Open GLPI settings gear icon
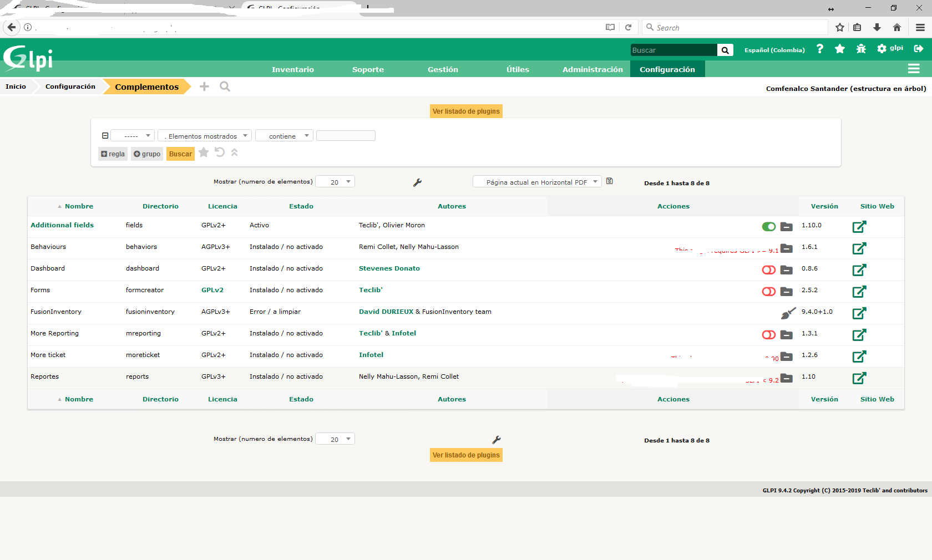932x560 pixels. coord(881,49)
